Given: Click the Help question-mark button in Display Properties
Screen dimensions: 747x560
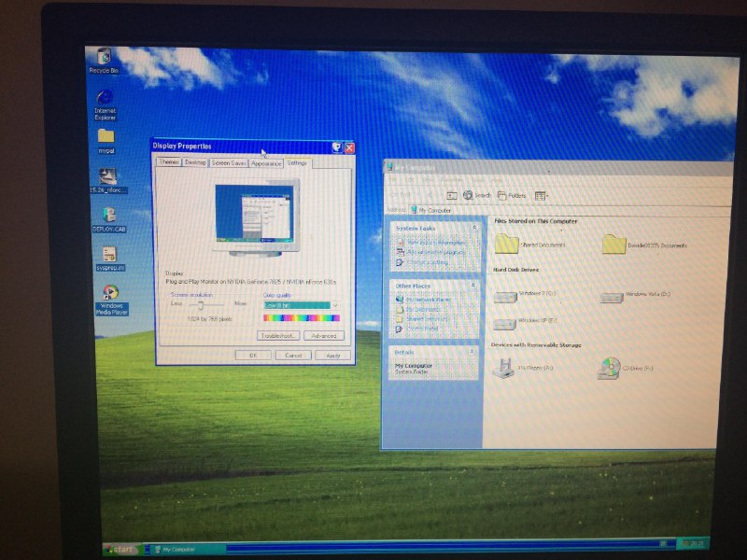Looking at the screenshot, I should point(337,147).
